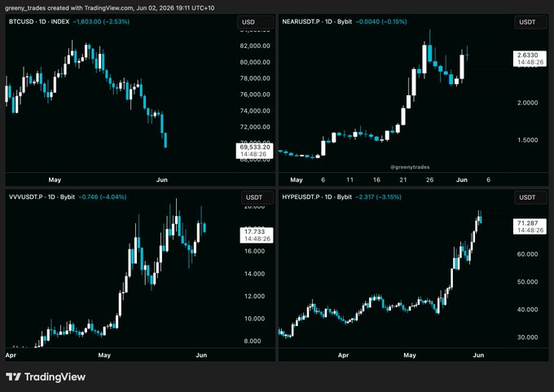This screenshot has height=392, width=554.
Task: Click the 60.000 price level on HYPE chart
Action: pos(527,254)
